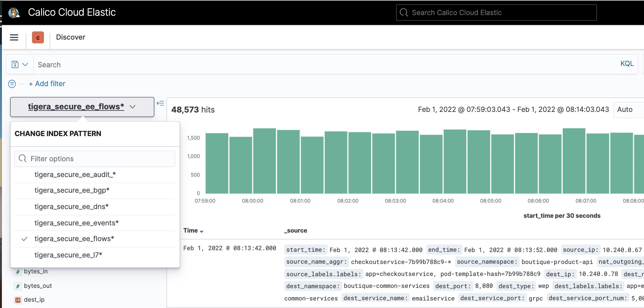Toggle KQL query language switch
This screenshot has height=308, width=644.
tap(627, 64)
